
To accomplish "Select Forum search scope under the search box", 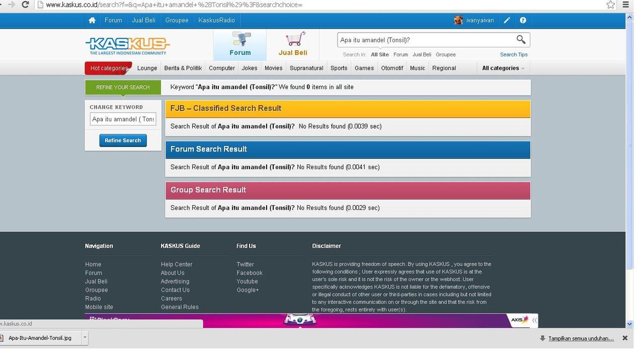I will tap(400, 54).
